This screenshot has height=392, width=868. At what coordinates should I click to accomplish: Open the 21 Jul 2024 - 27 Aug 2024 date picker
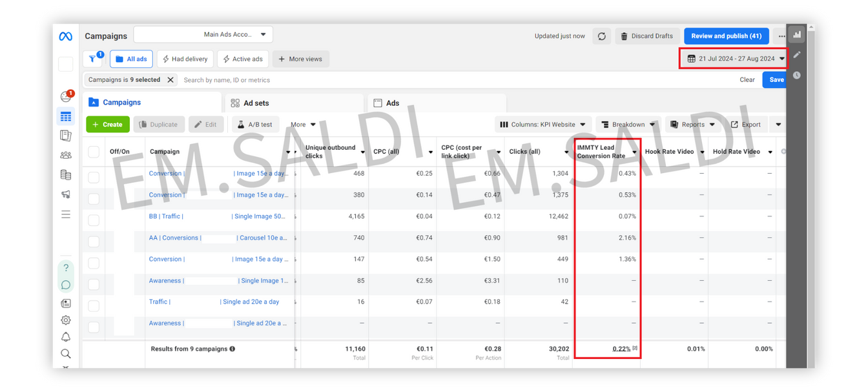[x=736, y=58]
